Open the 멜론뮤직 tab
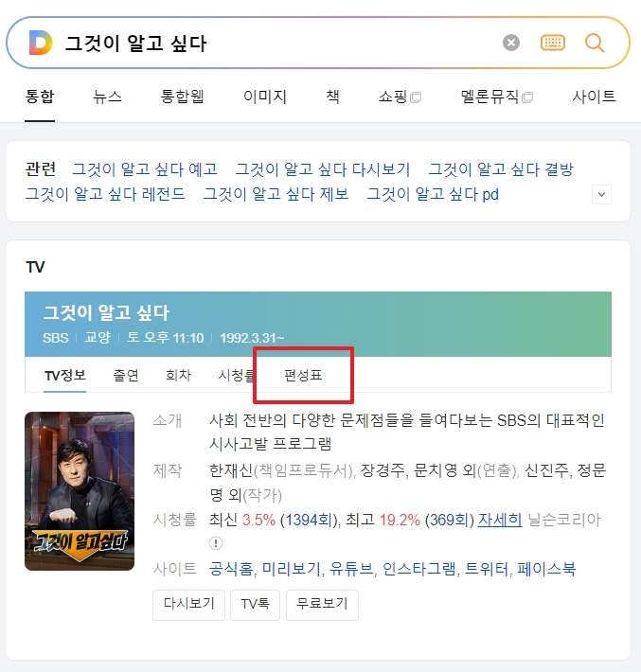 pos(497,97)
